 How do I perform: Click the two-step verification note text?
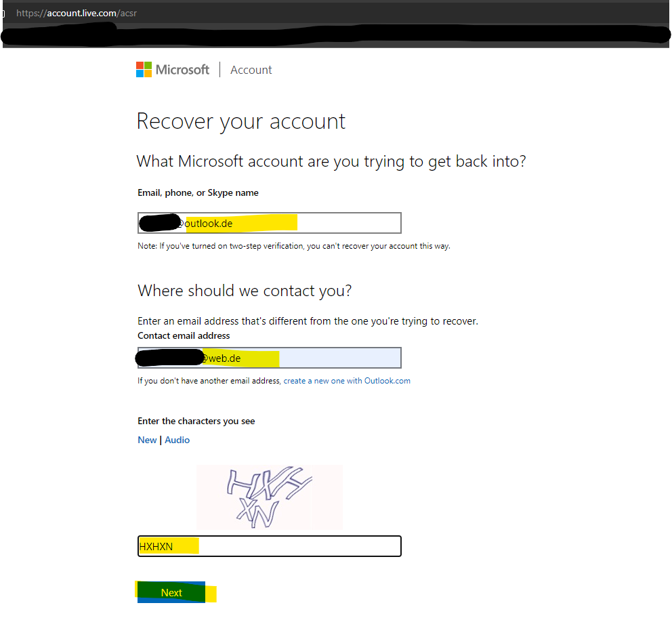coord(293,246)
